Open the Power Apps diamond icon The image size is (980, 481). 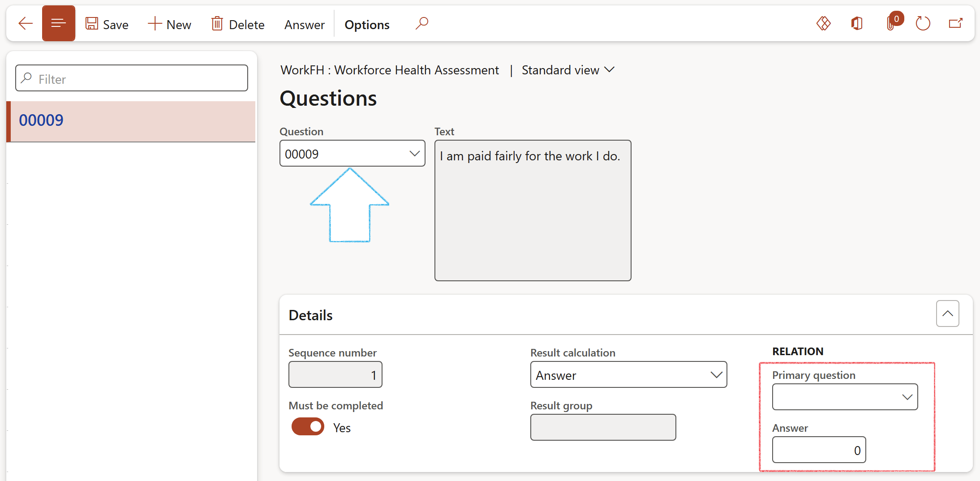click(x=823, y=23)
